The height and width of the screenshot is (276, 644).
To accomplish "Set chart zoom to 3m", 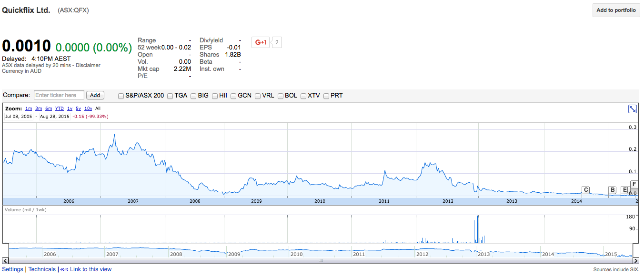I will click(39, 108).
